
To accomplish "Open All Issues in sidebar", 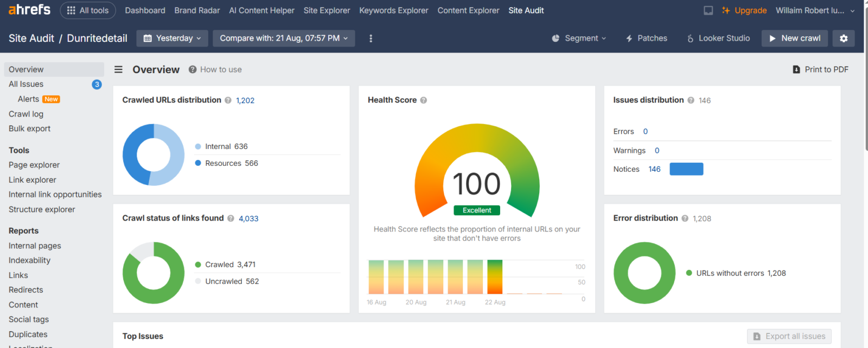I will click(x=26, y=84).
